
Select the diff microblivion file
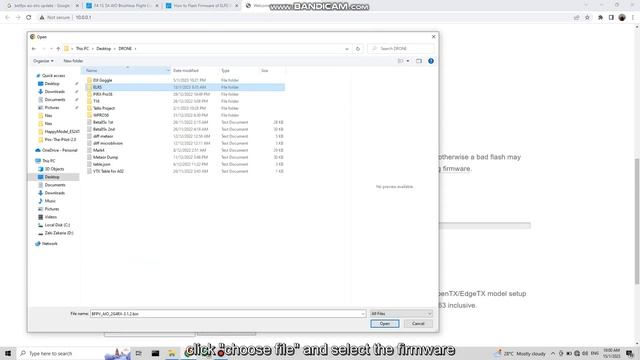(108, 143)
